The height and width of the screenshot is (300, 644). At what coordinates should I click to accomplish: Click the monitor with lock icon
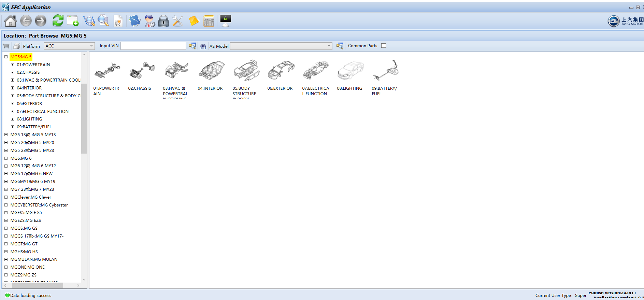pos(226,21)
